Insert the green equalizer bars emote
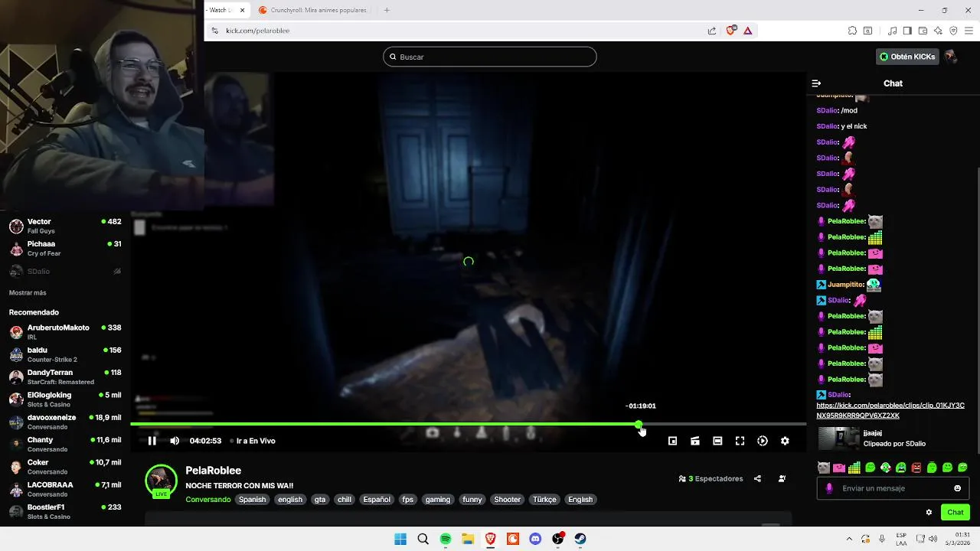 pyautogui.click(x=854, y=468)
